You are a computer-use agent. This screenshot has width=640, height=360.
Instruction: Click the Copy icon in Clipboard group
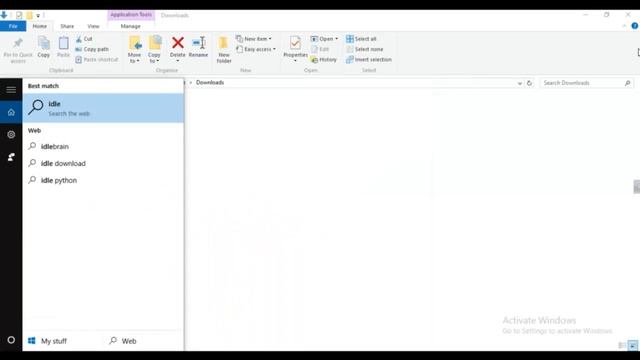(x=44, y=43)
